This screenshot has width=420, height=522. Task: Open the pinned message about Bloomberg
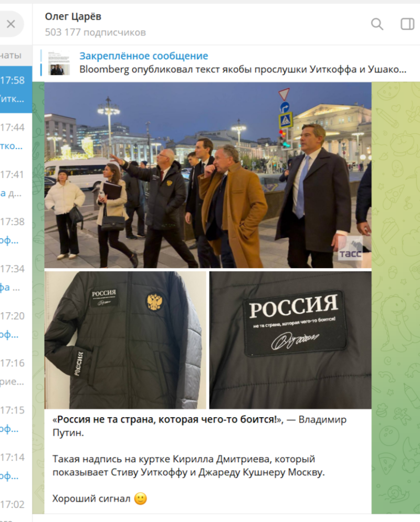click(x=243, y=62)
